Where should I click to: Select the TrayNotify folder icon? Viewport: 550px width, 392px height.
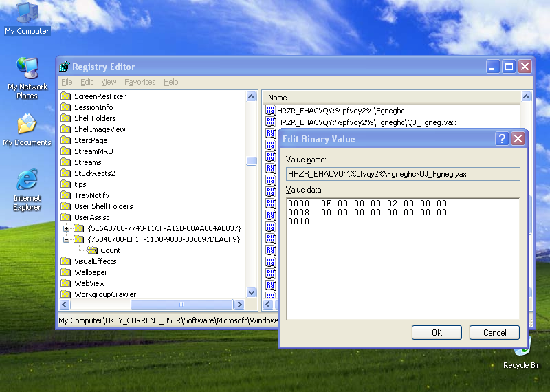pos(65,195)
